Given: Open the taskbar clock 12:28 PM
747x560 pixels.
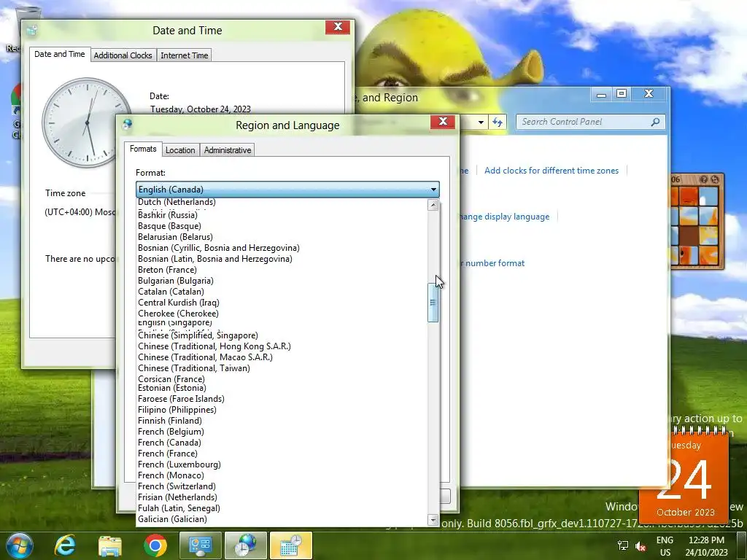Looking at the screenshot, I should [706, 546].
